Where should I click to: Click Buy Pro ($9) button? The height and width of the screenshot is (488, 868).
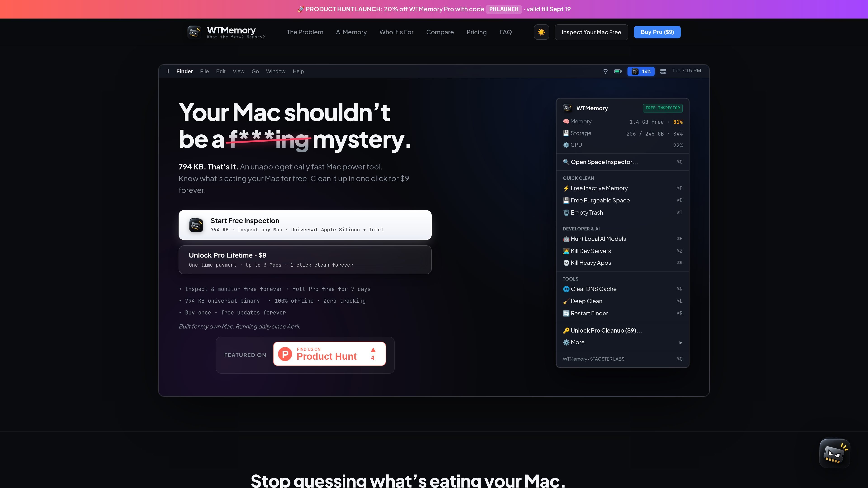[x=657, y=32]
